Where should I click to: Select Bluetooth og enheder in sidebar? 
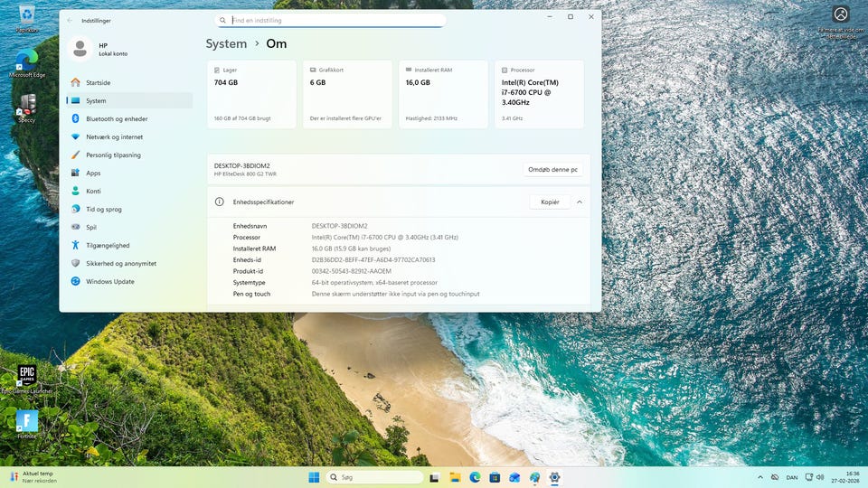[x=117, y=118]
